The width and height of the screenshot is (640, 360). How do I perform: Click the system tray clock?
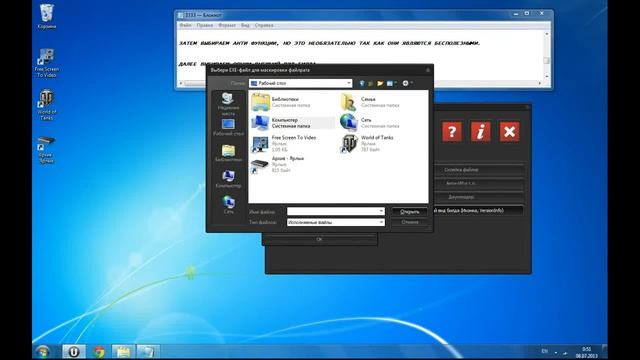tap(587, 353)
